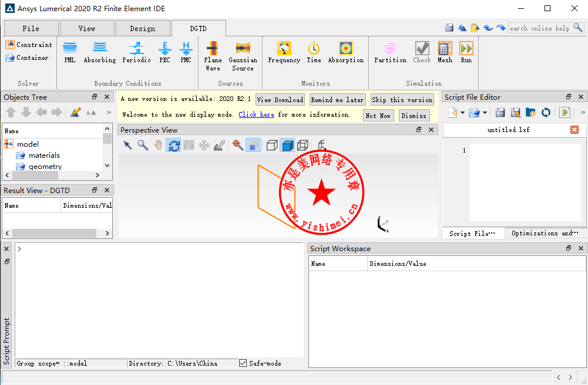Run the script with the green play page icon

coord(565,112)
